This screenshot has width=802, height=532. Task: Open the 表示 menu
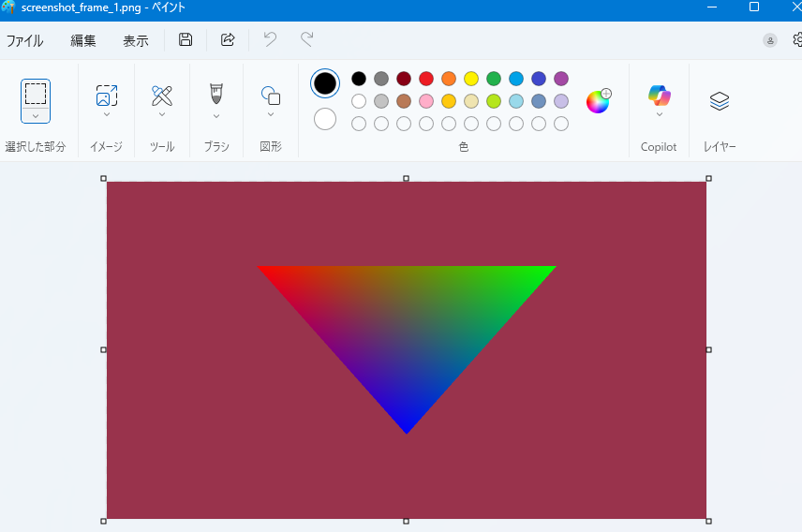point(136,40)
